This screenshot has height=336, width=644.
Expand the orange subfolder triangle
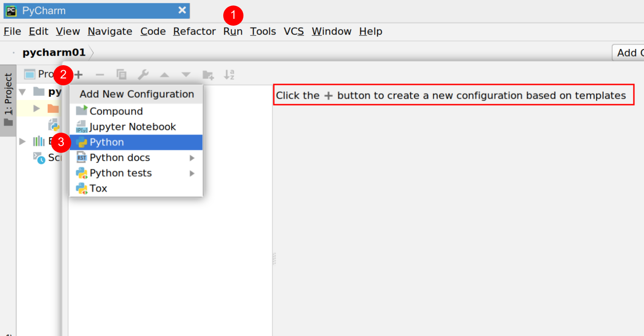[x=37, y=109]
